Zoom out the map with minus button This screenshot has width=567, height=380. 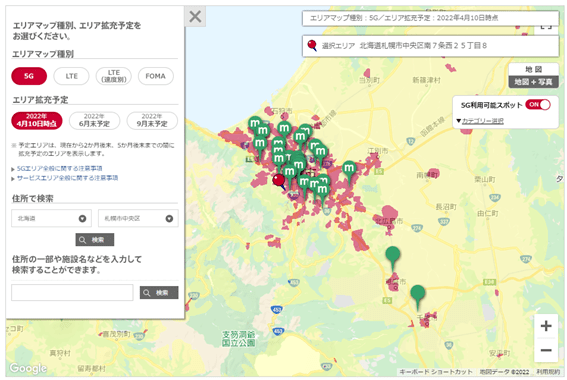pos(546,350)
